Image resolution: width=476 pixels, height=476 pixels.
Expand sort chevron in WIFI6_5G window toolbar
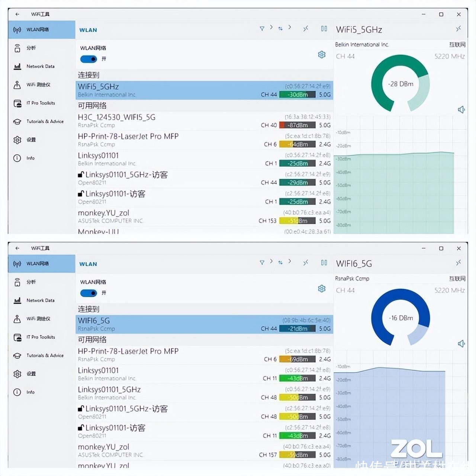pyautogui.click(x=289, y=261)
